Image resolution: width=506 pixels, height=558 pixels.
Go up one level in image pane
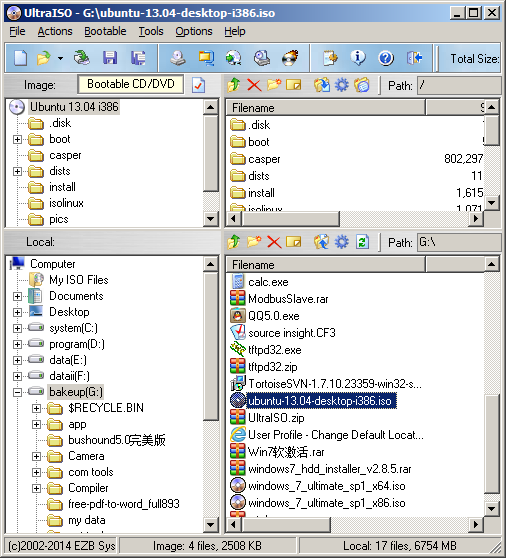point(234,85)
